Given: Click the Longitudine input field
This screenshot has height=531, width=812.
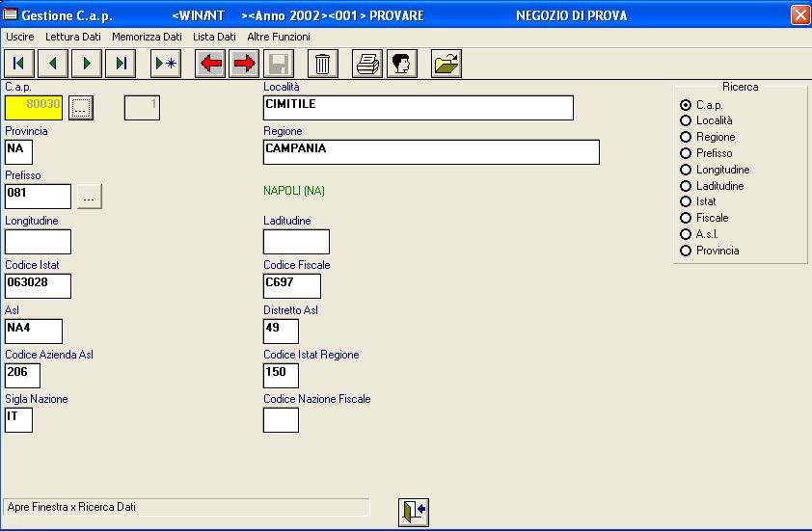Looking at the screenshot, I should 39,242.
